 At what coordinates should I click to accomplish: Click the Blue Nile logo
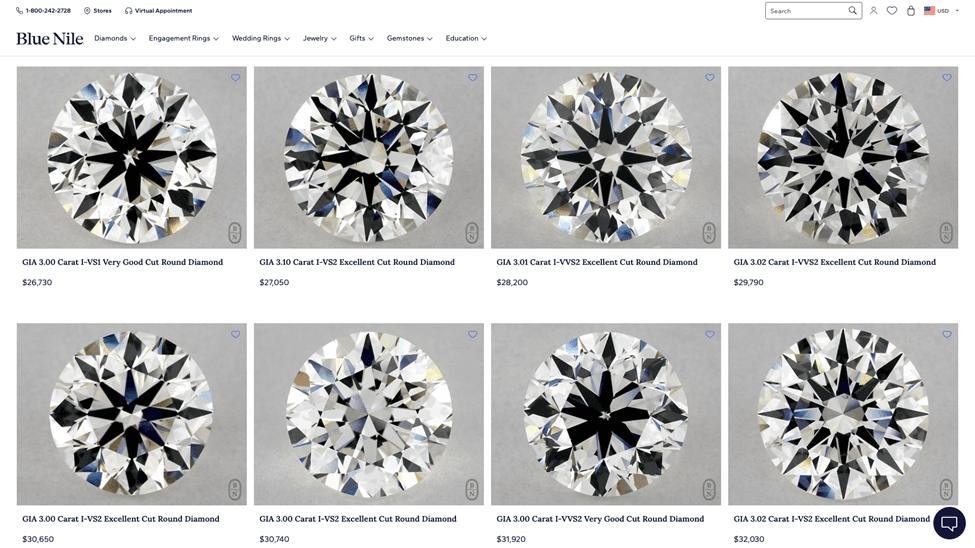50,39
